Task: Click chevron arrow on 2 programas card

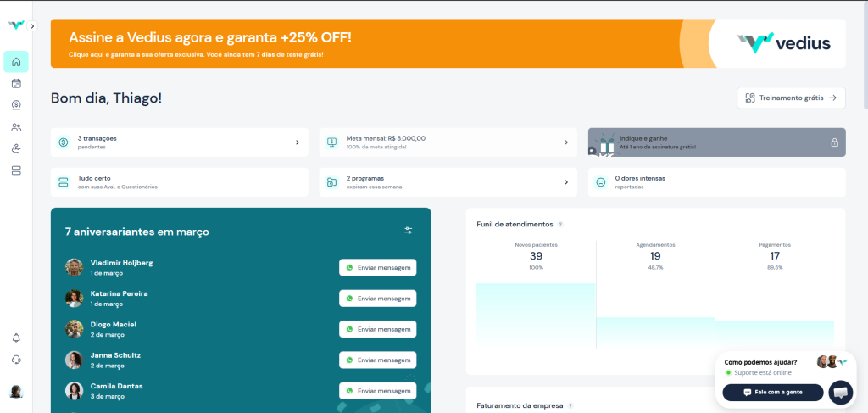Action: click(566, 182)
